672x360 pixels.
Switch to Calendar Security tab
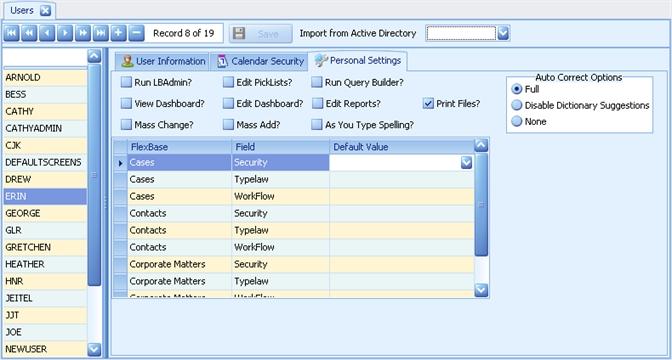260,61
